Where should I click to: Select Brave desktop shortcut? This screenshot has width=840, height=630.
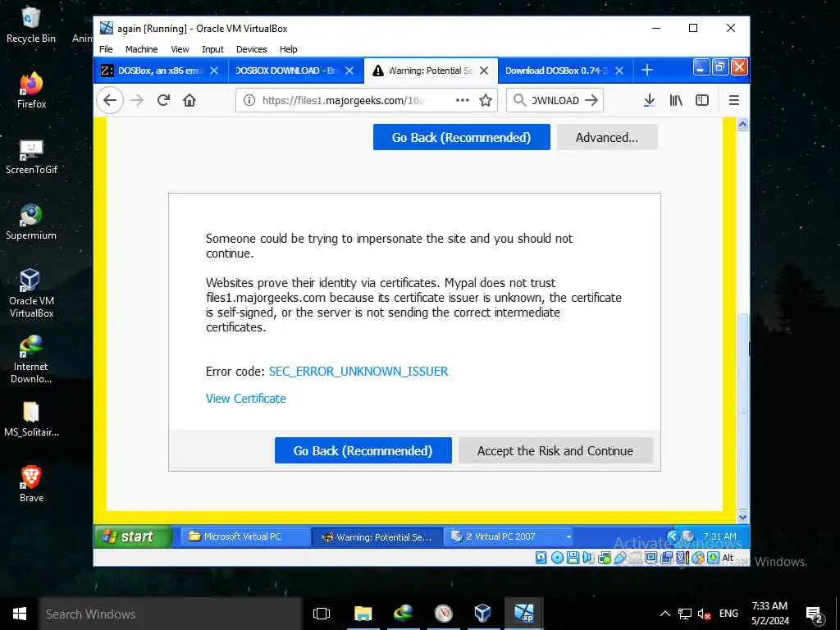point(31,484)
